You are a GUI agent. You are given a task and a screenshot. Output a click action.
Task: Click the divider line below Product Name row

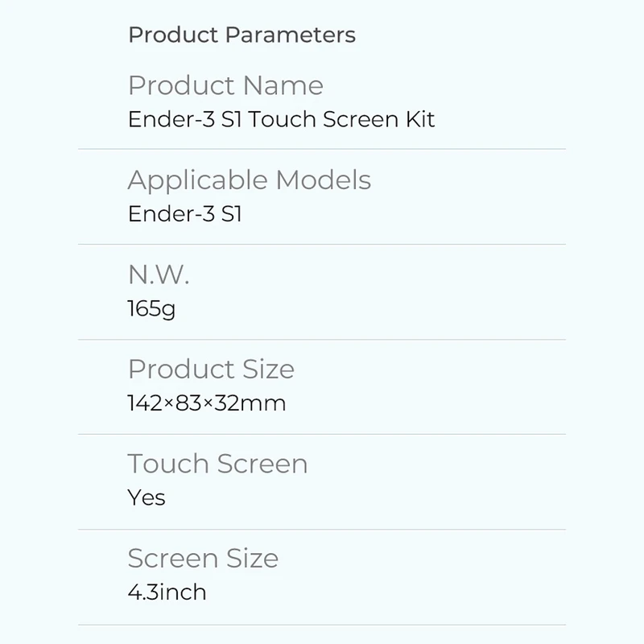[x=322, y=150]
